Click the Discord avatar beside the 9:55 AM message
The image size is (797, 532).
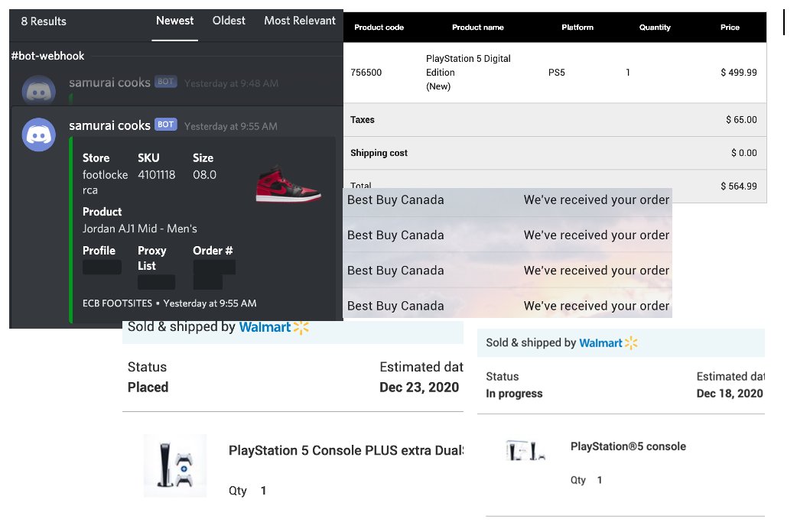point(39,135)
